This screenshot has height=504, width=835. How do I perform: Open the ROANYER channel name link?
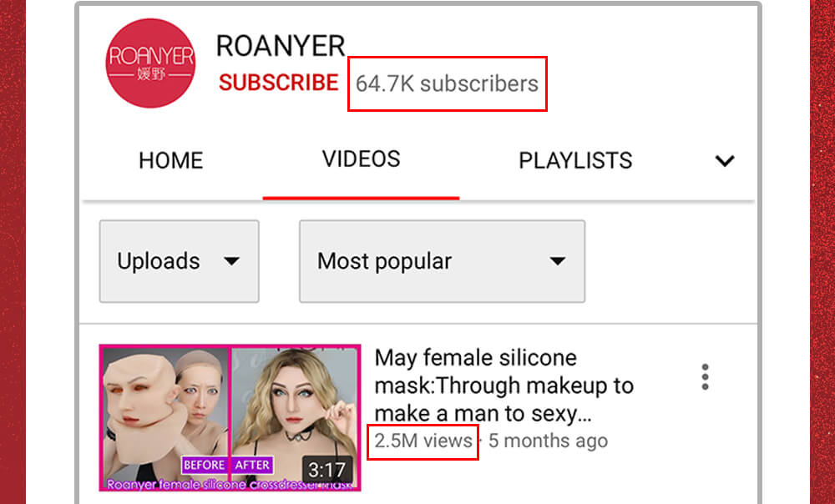(x=281, y=46)
